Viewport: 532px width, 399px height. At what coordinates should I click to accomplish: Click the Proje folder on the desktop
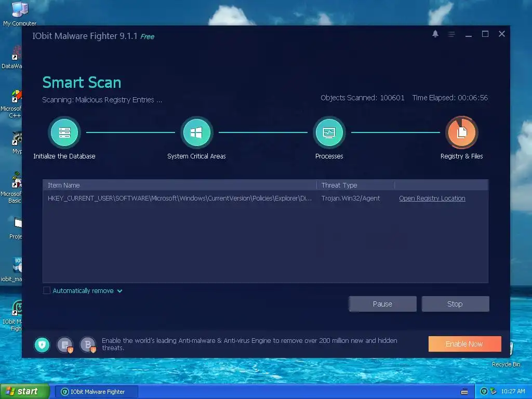[x=16, y=228]
